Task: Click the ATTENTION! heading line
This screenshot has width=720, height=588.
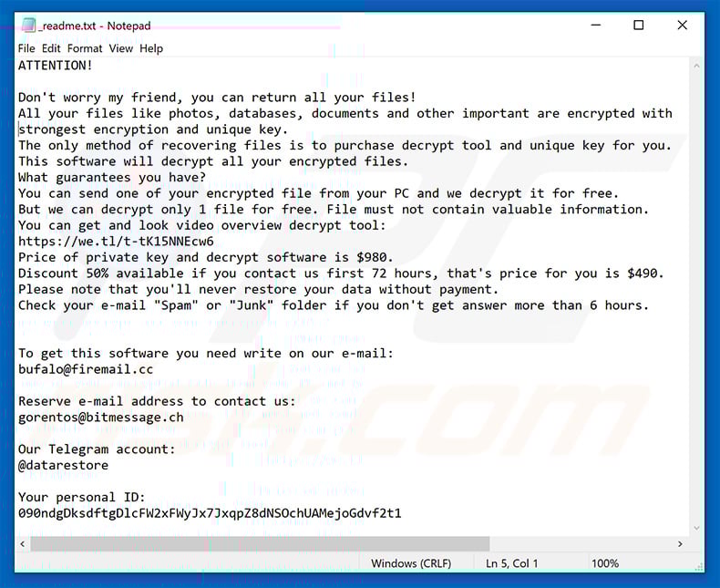Action: pos(55,66)
